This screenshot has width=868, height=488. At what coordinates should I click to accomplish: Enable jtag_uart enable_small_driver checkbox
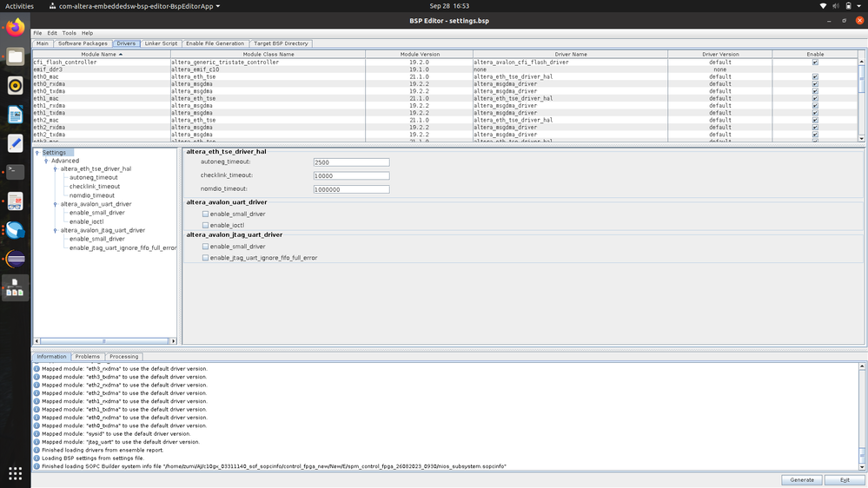pyautogui.click(x=205, y=247)
